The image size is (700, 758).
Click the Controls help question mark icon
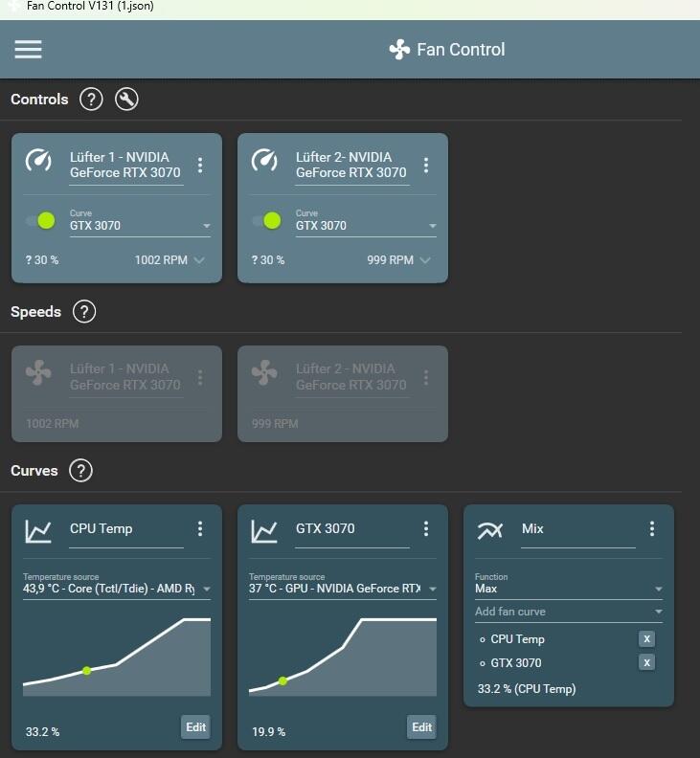pos(91,100)
